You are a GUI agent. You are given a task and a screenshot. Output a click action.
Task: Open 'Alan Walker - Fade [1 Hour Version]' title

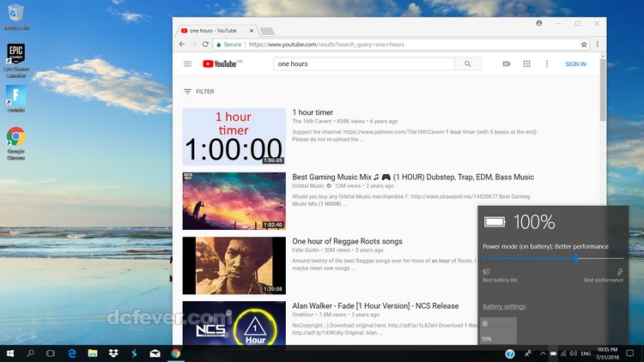point(375,305)
